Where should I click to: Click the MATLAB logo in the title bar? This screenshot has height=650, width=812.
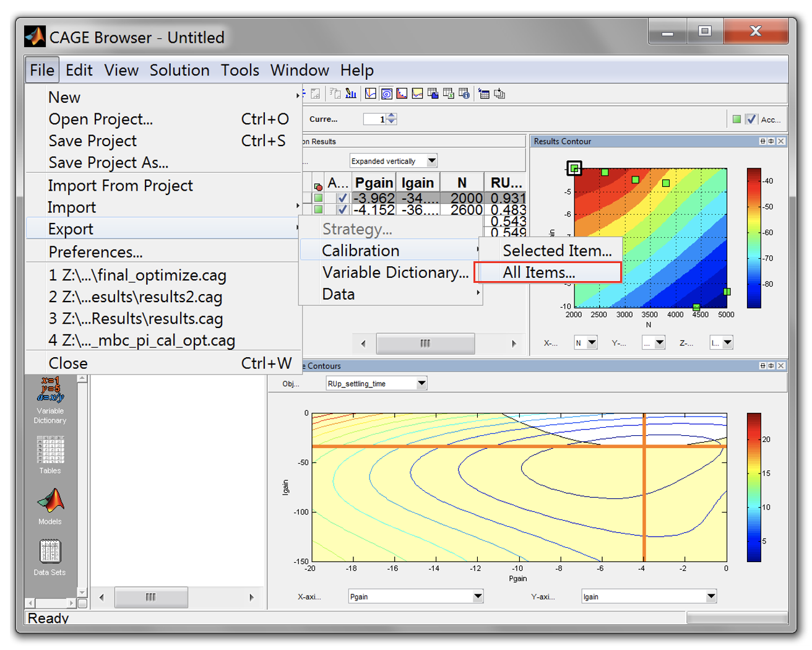(35, 37)
